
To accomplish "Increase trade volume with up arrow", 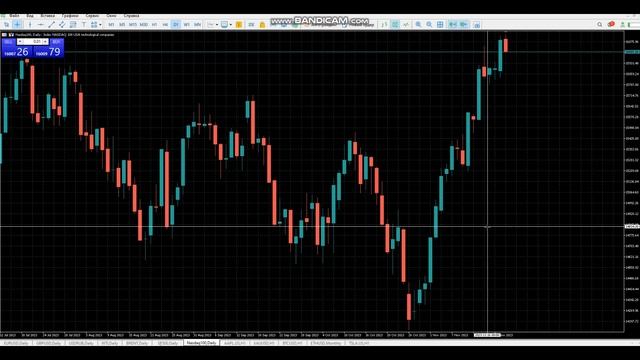I will pos(45,42).
